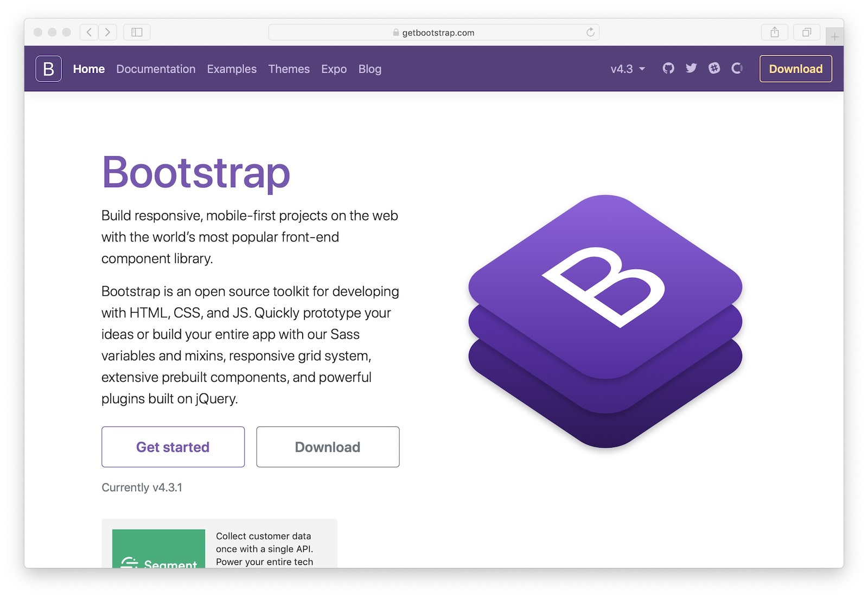
Task: Go forward with the Safari forward arrow
Action: [x=107, y=32]
